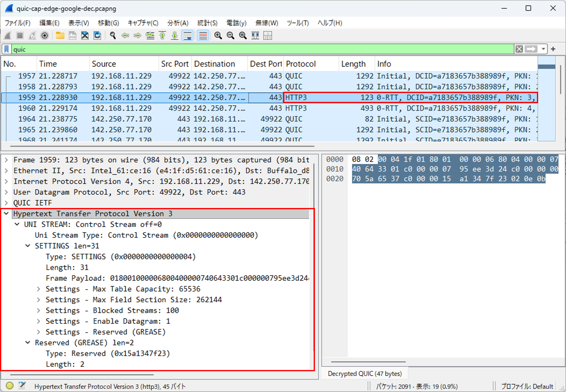Click the プロファイル: Default status entry
Screen dimensions: 566x392
pyautogui.click(x=527, y=386)
